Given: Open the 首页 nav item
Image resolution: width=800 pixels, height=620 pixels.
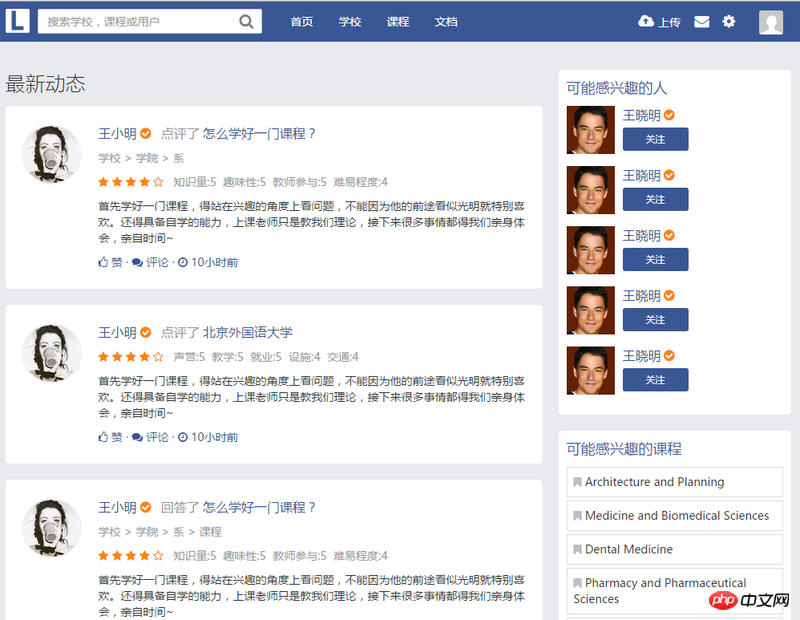Looking at the screenshot, I should [x=302, y=22].
